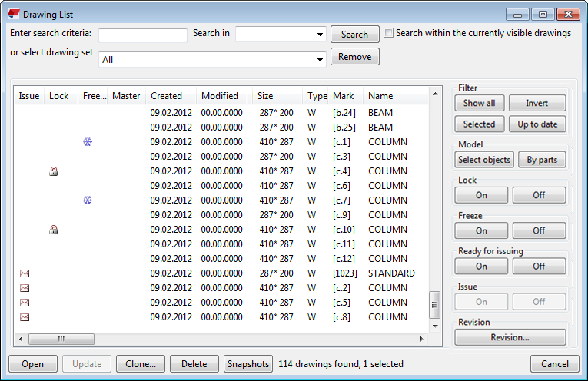This screenshot has width=588, height=381.
Task: Sort list by the Created column header
Action: tap(167, 96)
